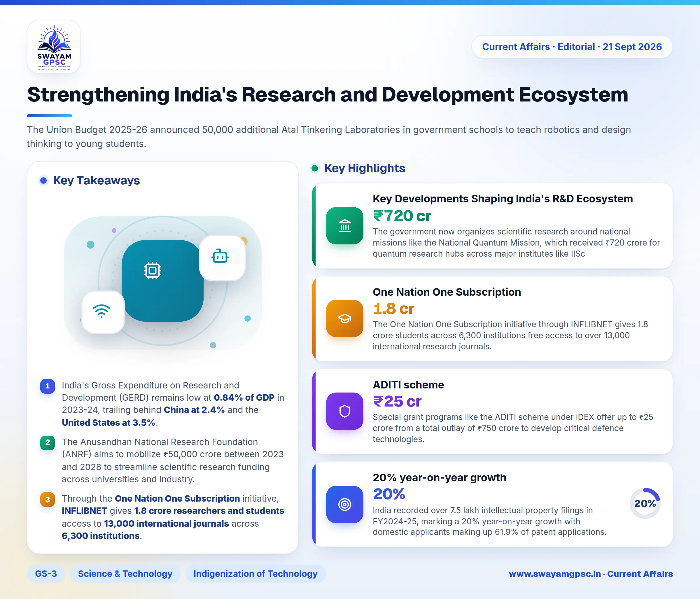The image size is (700, 599).
Task: Click the ₹720 cr figure
Action: [x=402, y=216]
